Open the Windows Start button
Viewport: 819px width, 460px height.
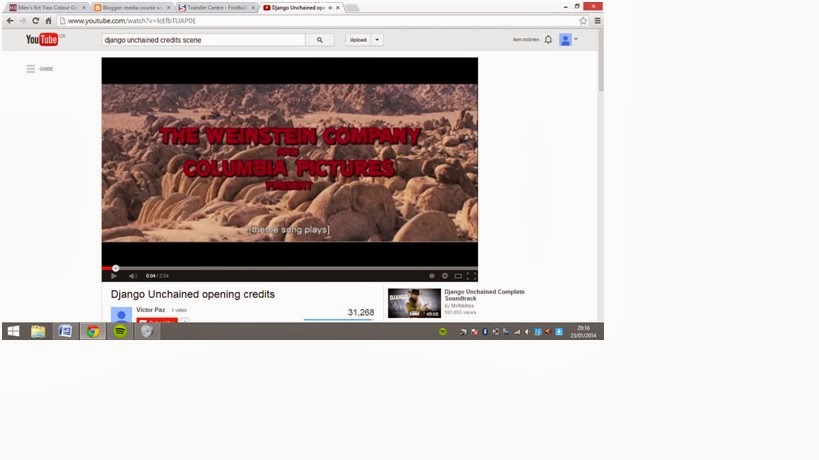click(x=14, y=332)
